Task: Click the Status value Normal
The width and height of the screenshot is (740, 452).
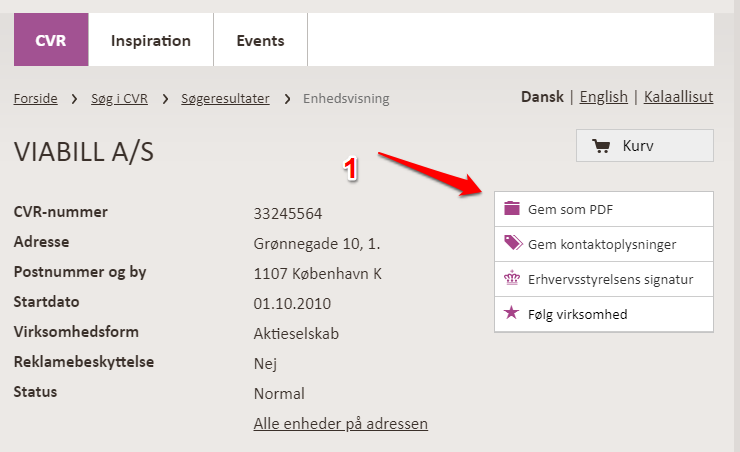Action: pos(279,393)
